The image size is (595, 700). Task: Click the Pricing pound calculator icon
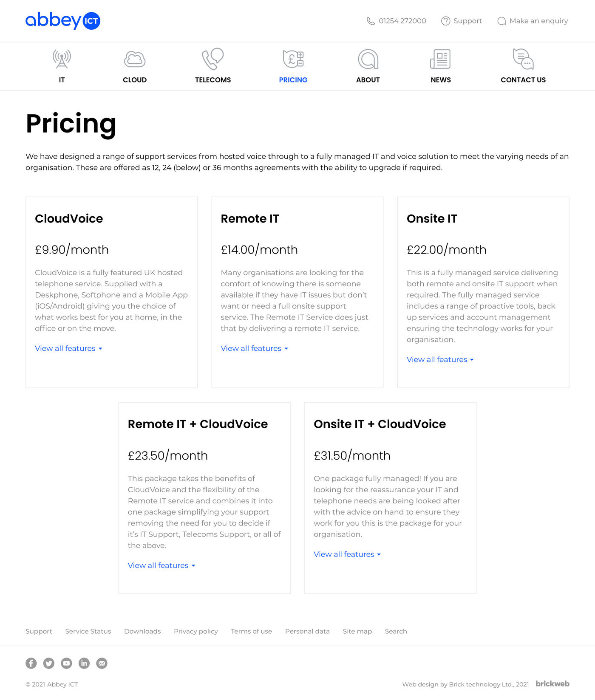point(293,59)
